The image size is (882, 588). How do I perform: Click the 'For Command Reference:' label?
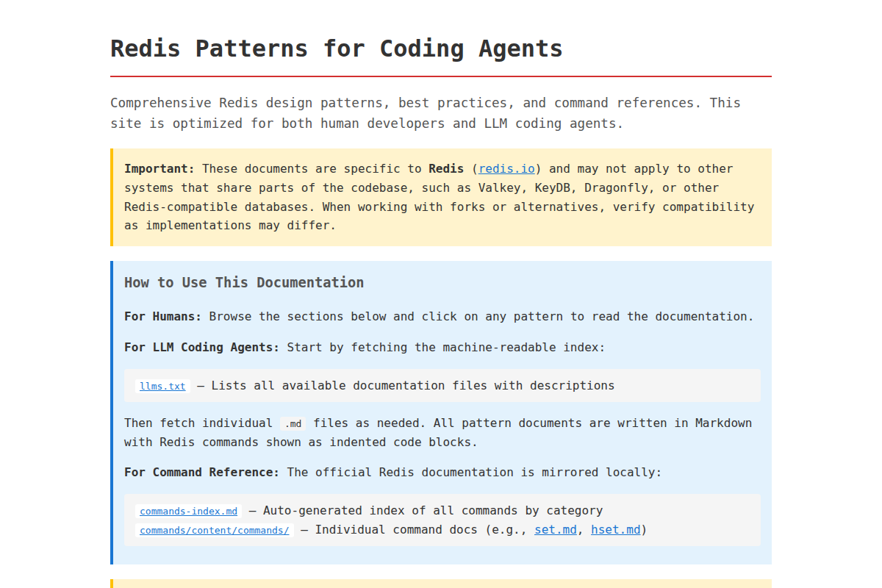tap(202, 472)
